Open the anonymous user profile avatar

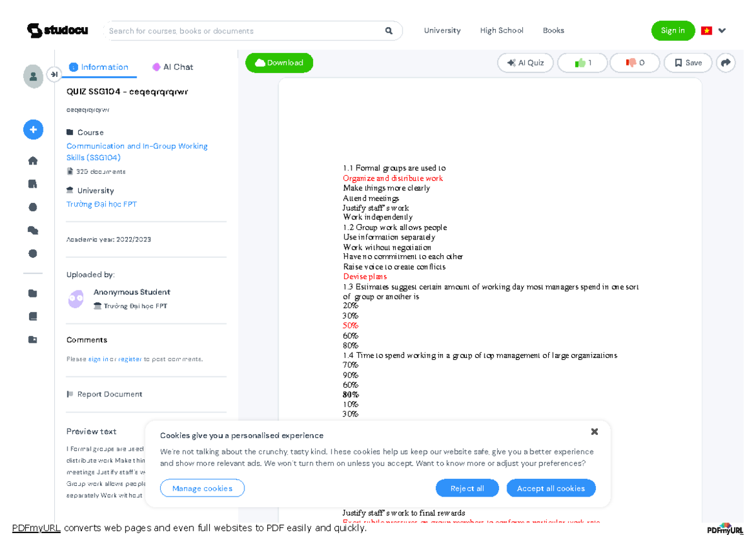tap(76, 299)
